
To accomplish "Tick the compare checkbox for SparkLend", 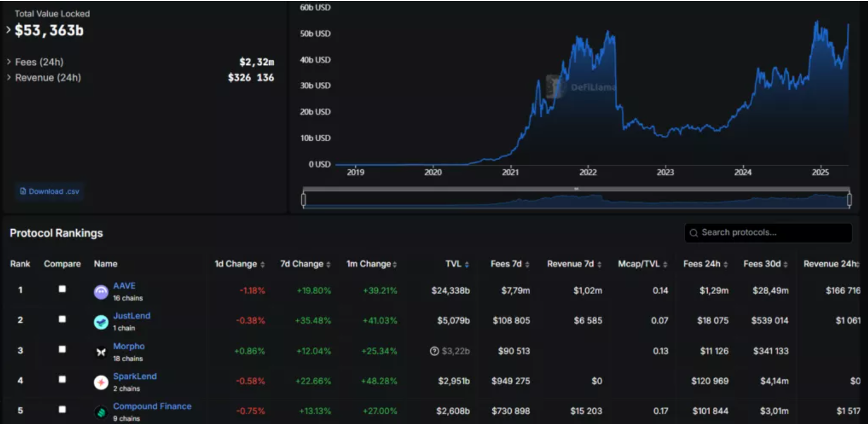I will point(62,379).
